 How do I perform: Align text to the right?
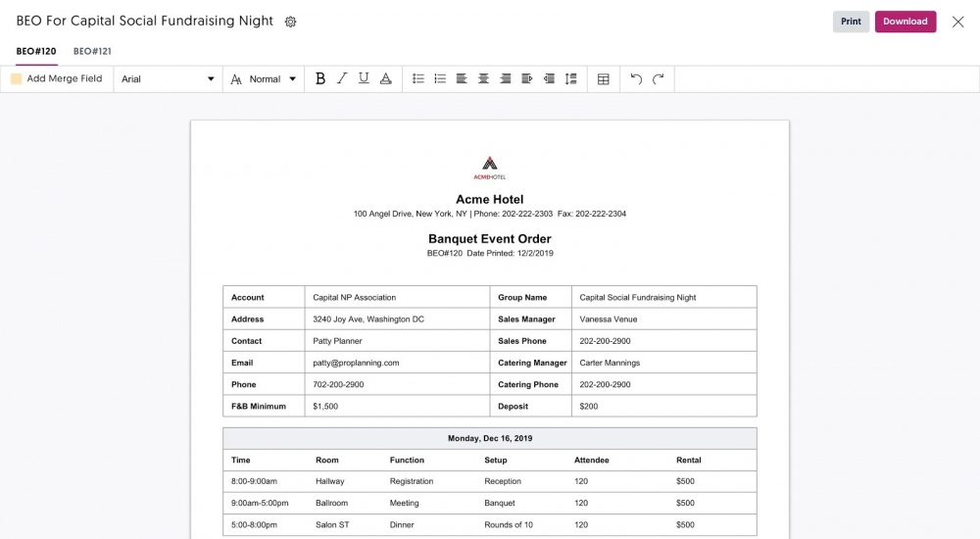pyautogui.click(x=506, y=79)
